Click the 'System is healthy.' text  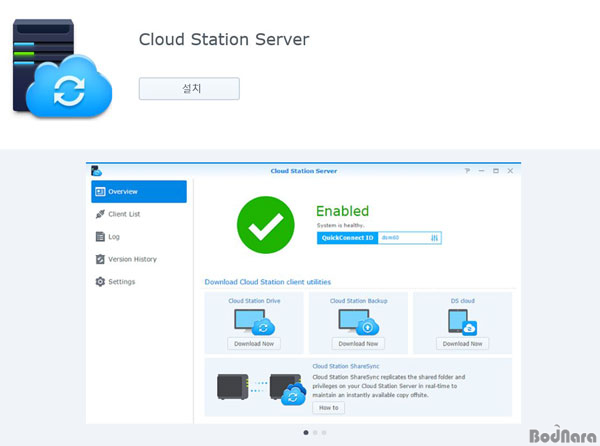tap(341, 225)
